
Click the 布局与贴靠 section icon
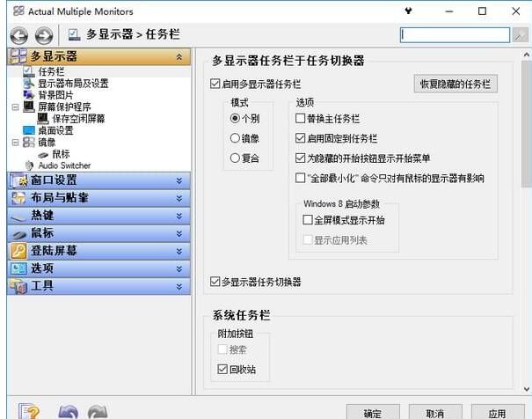tap(18, 198)
